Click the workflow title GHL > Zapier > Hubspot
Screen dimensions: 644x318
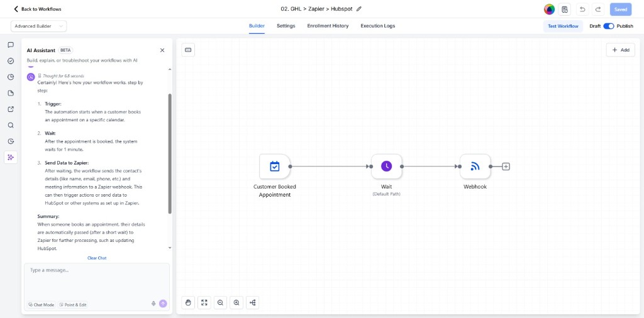tap(316, 9)
